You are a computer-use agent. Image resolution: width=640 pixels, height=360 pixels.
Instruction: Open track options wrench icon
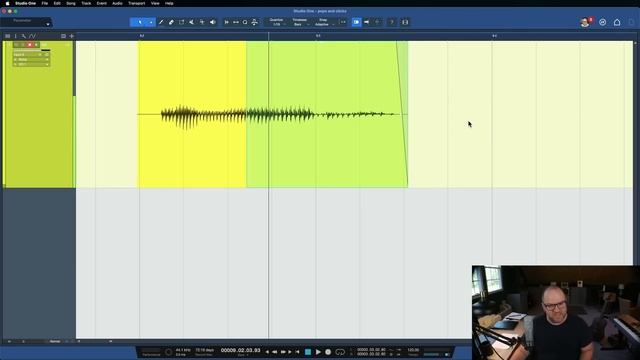tap(24, 36)
